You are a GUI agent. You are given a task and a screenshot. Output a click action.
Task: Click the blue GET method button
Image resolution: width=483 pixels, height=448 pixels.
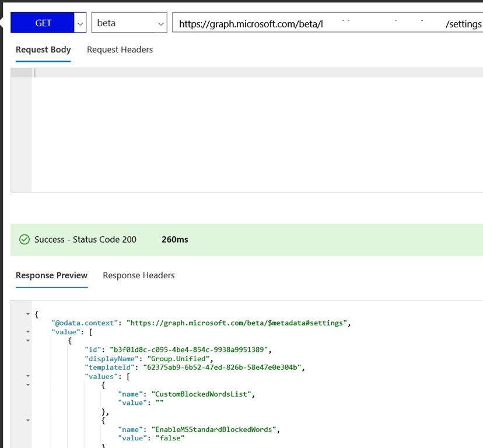pyautogui.click(x=43, y=23)
